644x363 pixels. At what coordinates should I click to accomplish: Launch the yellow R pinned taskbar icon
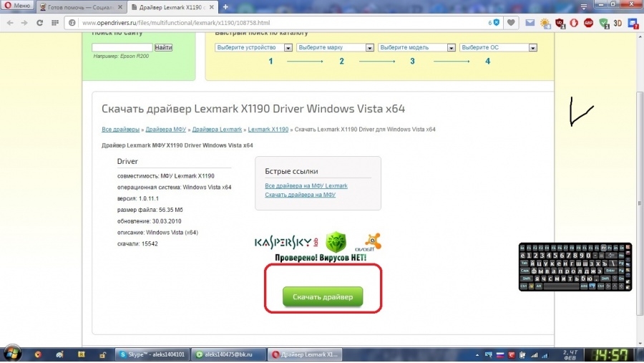point(82,354)
